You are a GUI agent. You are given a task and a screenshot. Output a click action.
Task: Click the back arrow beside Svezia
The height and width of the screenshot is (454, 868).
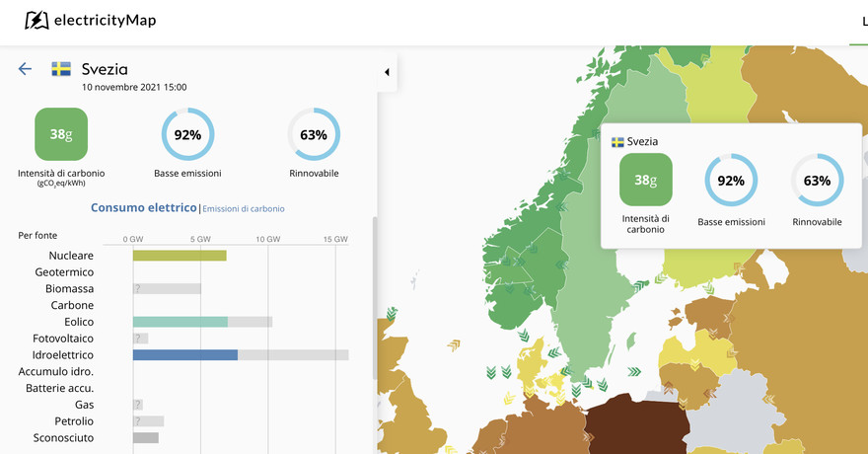[x=25, y=69]
